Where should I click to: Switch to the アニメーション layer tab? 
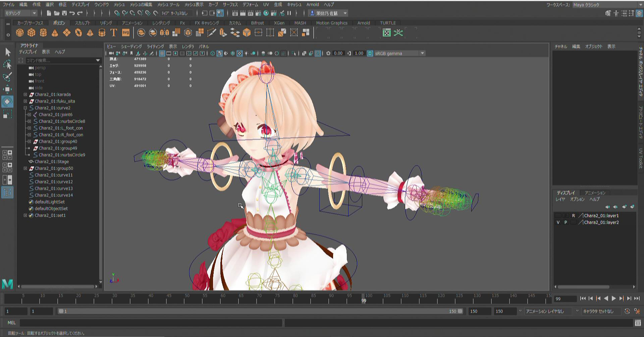point(595,193)
